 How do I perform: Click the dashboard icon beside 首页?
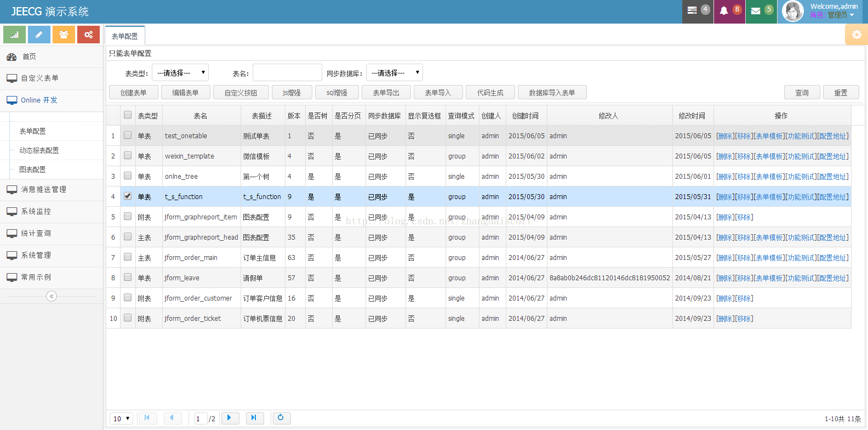[x=12, y=56]
